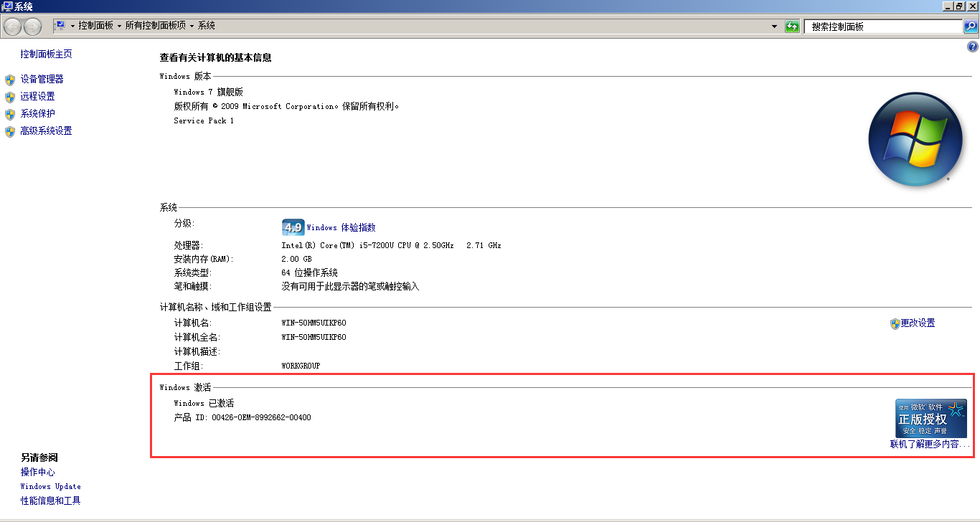Click the Service Pack 1 text
The height and width of the screenshot is (522, 980).
coord(204,120)
